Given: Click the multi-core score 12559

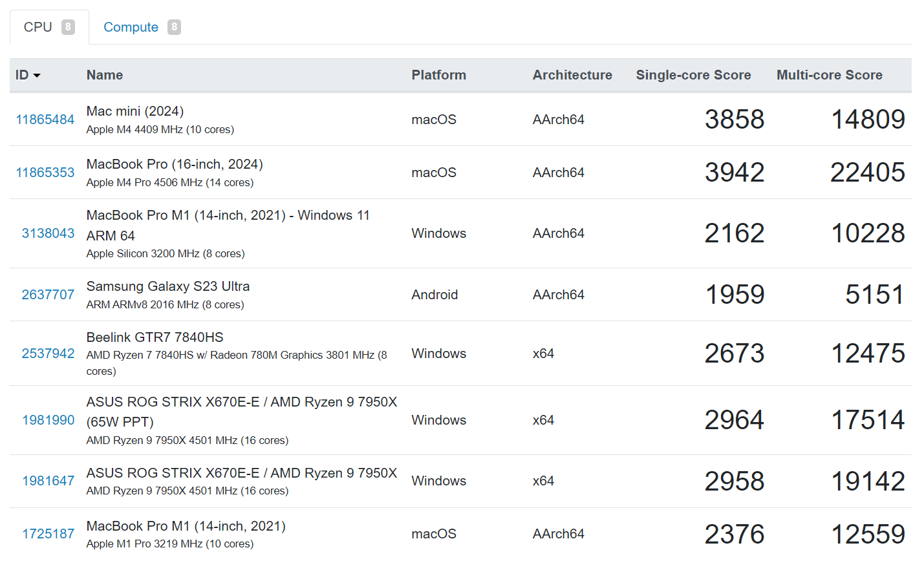Looking at the screenshot, I should [x=868, y=534].
